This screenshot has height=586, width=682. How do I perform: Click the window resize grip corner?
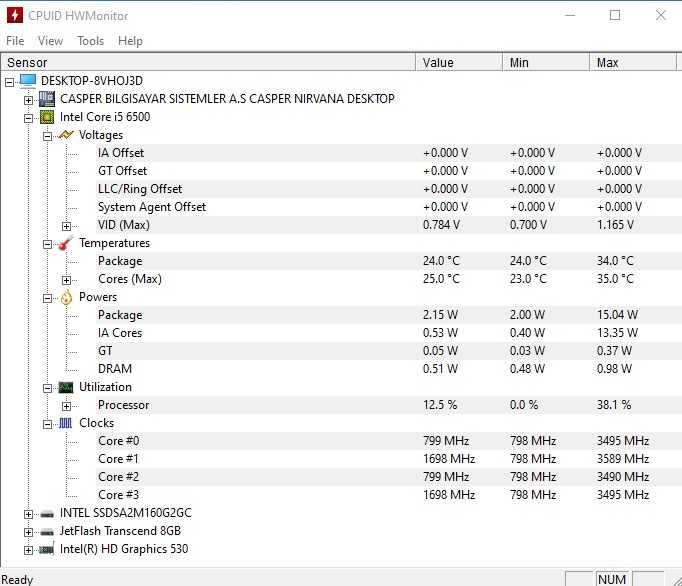(x=677, y=581)
